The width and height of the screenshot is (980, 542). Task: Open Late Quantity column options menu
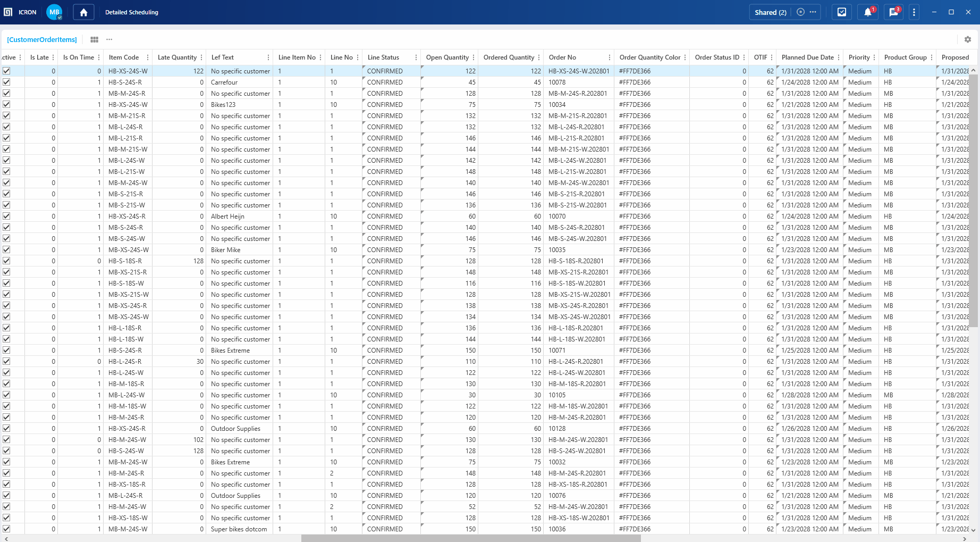pos(202,57)
